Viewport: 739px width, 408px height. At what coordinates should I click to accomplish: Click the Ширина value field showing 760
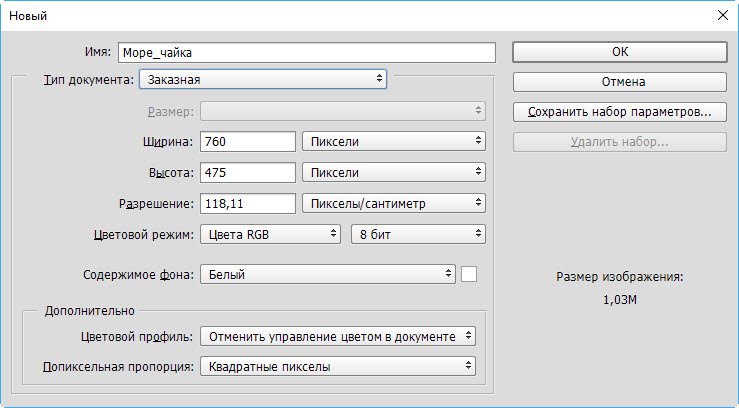248,141
